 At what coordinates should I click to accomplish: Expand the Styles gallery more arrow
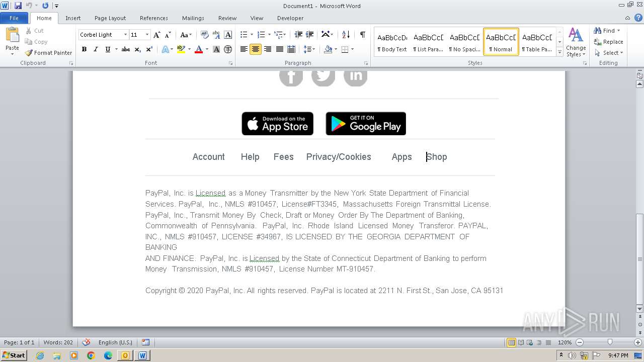click(559, 52)
